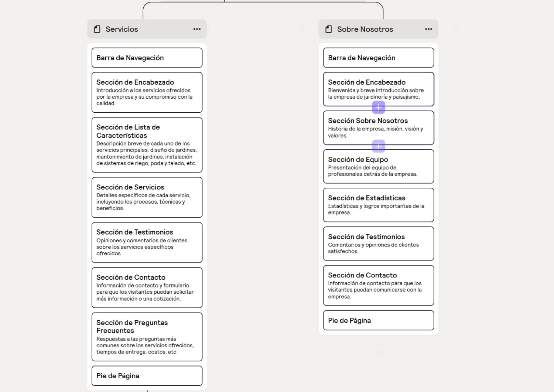Viewport: 554px width, 392px height.
Task: Click description 'Presentación del equipo de profesionales'
Action: pos(373,171)
